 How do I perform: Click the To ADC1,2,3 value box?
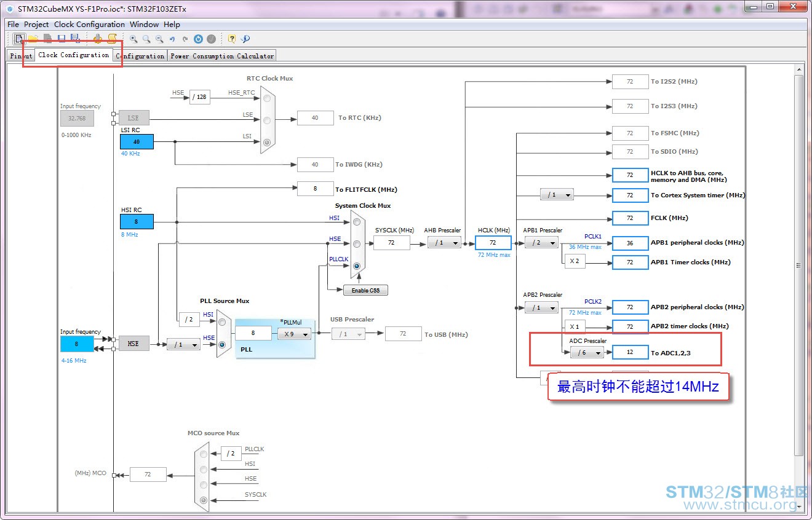(x=631, y=352)
